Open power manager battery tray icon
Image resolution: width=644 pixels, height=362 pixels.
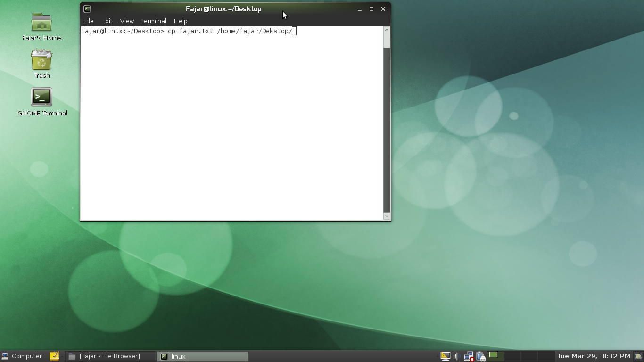481,356
